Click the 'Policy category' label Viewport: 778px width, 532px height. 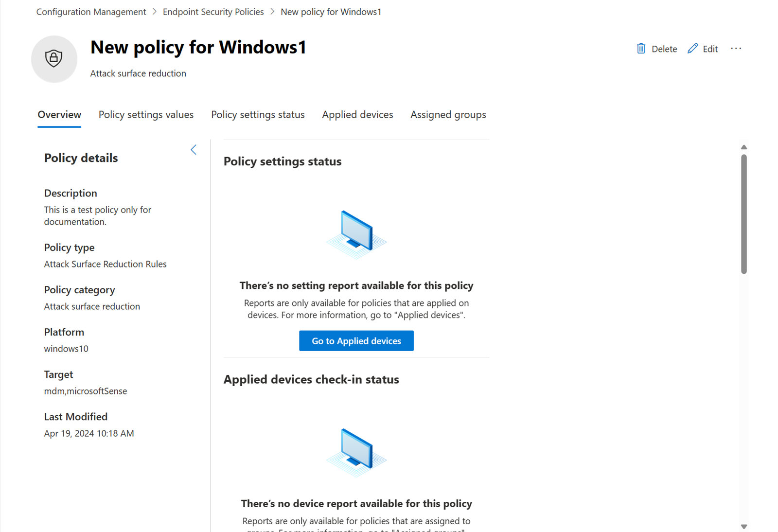80,290
